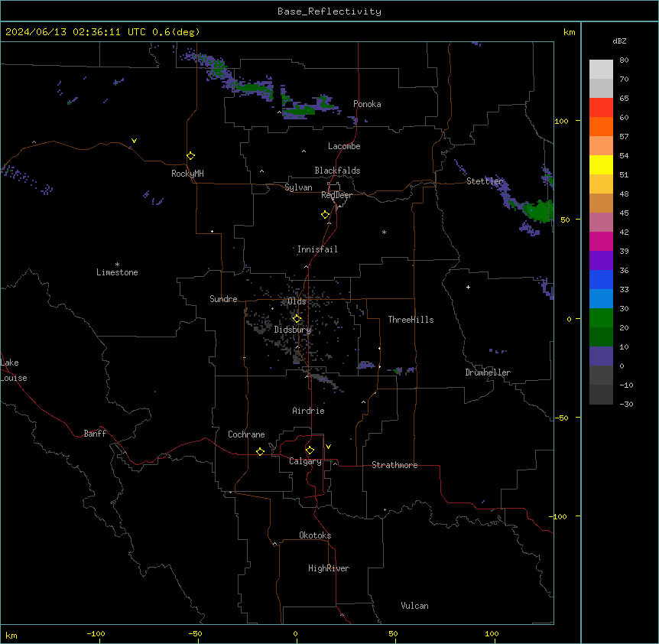Select the HighRiver label

pos(329,568)
